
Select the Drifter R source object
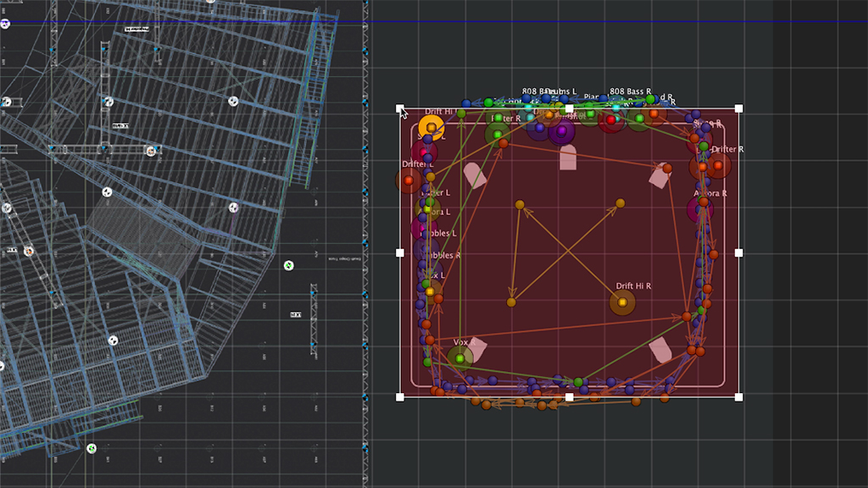click(x=718, y=166)
